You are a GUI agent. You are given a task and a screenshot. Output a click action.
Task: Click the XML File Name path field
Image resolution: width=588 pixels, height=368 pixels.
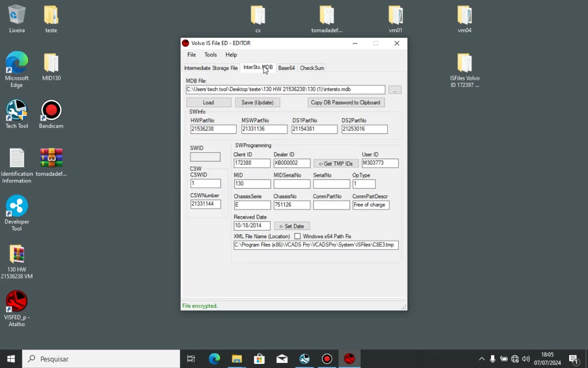point(316,245)
